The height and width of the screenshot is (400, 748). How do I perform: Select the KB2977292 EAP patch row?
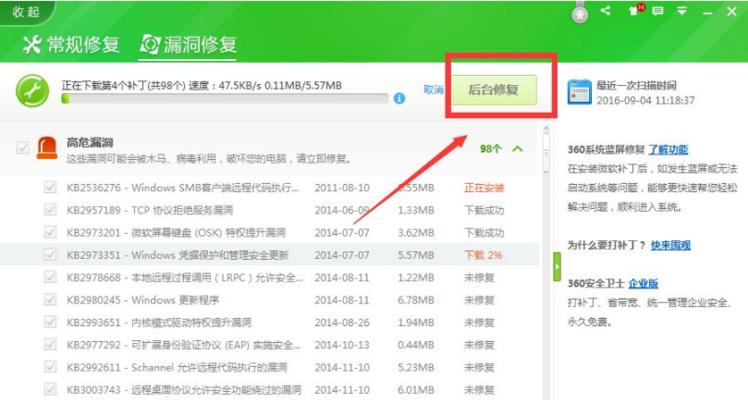point(270,344)
